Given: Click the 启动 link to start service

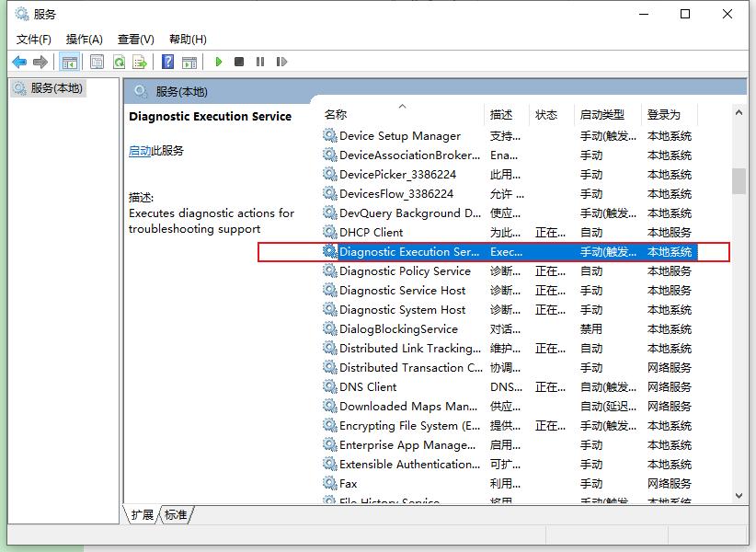Looking at the screenshot, I should point(140,151).
